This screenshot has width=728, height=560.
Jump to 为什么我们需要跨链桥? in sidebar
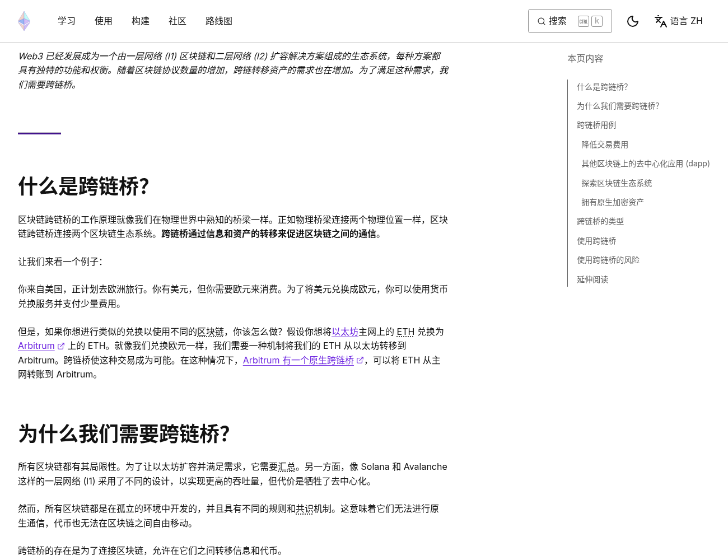(618, 106)
